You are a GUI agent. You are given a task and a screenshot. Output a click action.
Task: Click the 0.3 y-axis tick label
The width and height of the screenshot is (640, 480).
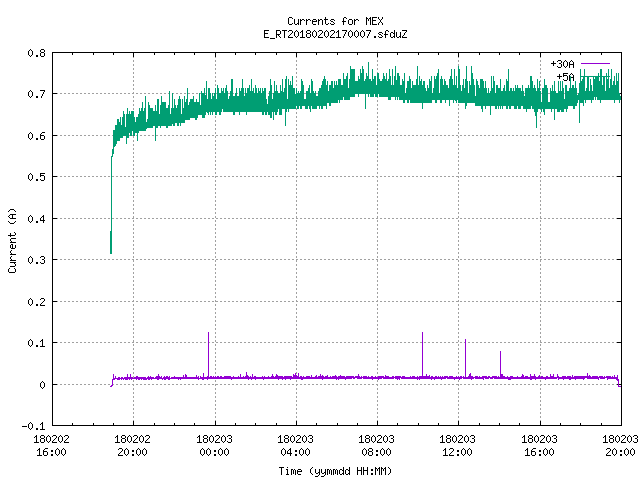coord(36,260)
